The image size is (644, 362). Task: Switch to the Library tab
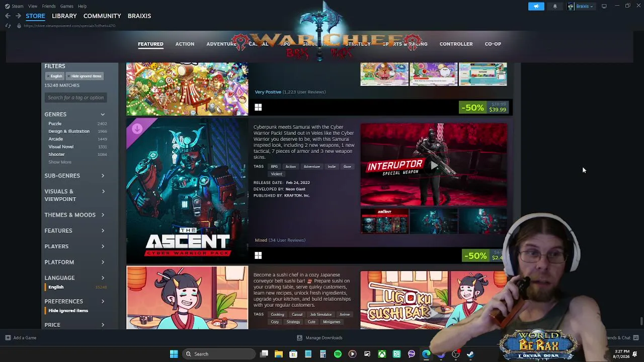(64, 16)
